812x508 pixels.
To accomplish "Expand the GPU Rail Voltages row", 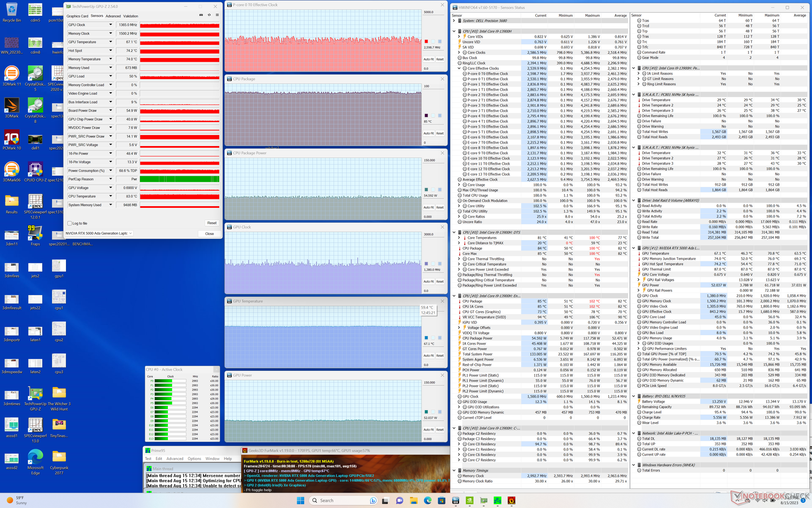I will pyautogui.click(x=639, y=280).
